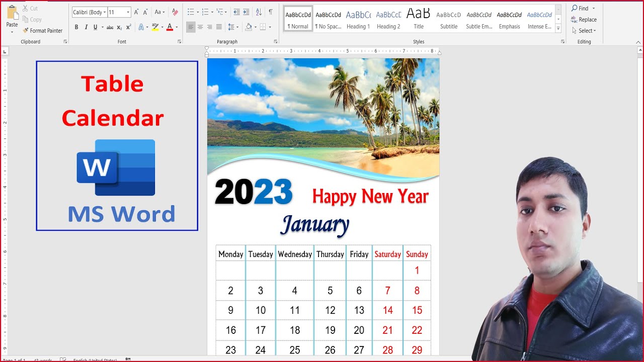Launch Styles pane dialog launcher

[562, 42]
